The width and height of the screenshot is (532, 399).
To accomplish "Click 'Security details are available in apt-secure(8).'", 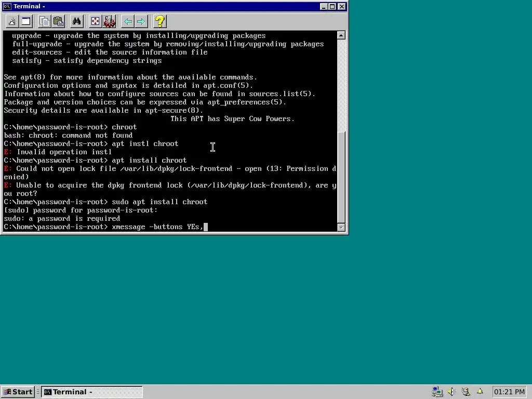I will coord(103,111).
